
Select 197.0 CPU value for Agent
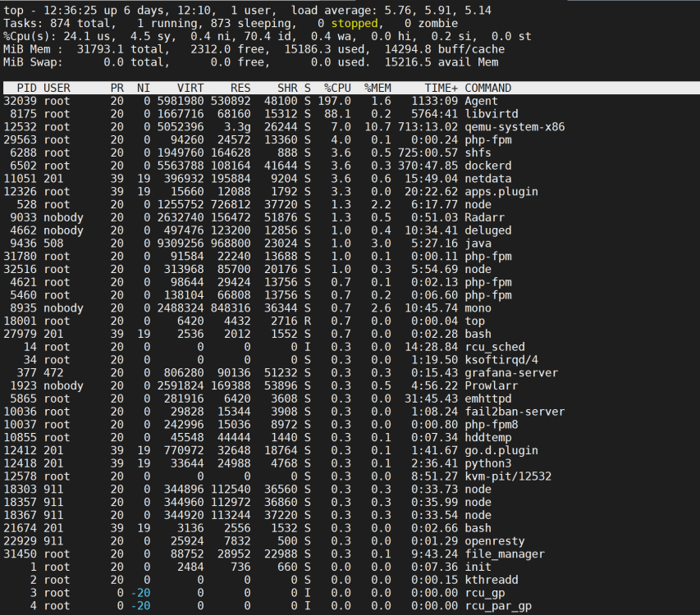click(x=334, y=101)
